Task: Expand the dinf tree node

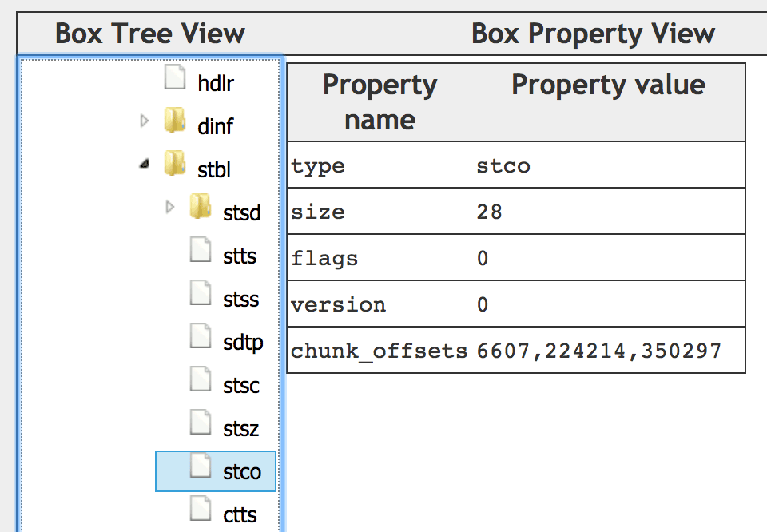Action: 145,121
